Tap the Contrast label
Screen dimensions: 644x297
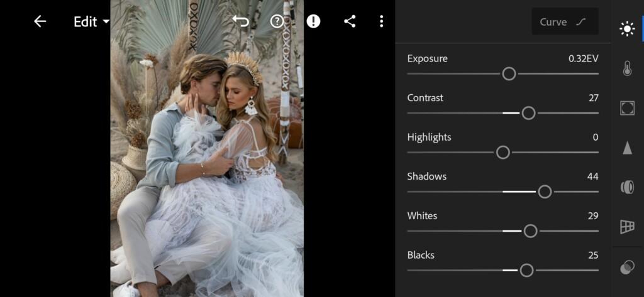(426, 98)
